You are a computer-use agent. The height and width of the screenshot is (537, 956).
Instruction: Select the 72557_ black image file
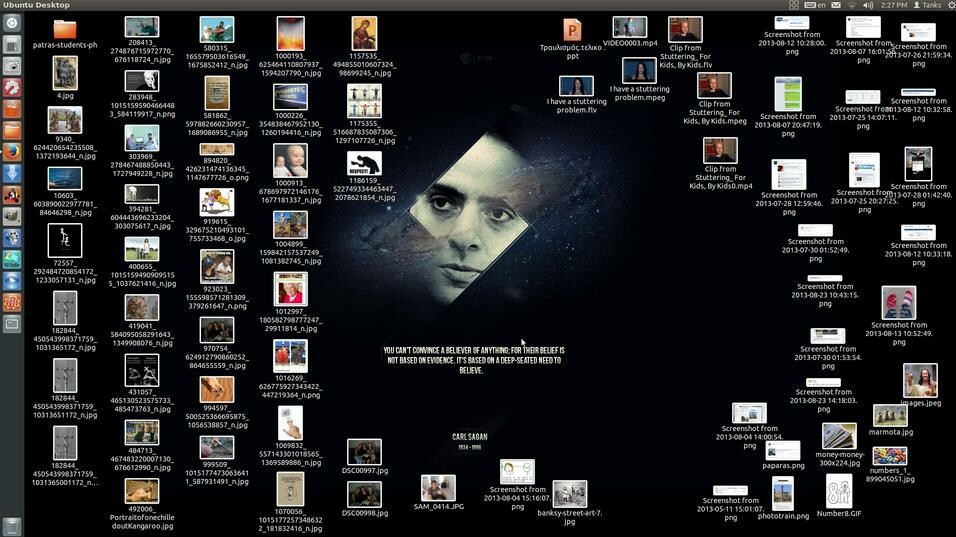tap(65, 254)
